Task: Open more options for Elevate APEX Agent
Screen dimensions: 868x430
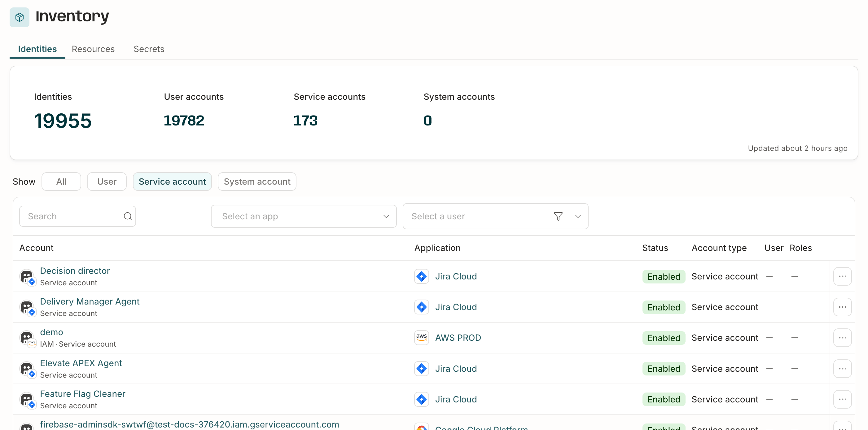Action: click(842, 369)
